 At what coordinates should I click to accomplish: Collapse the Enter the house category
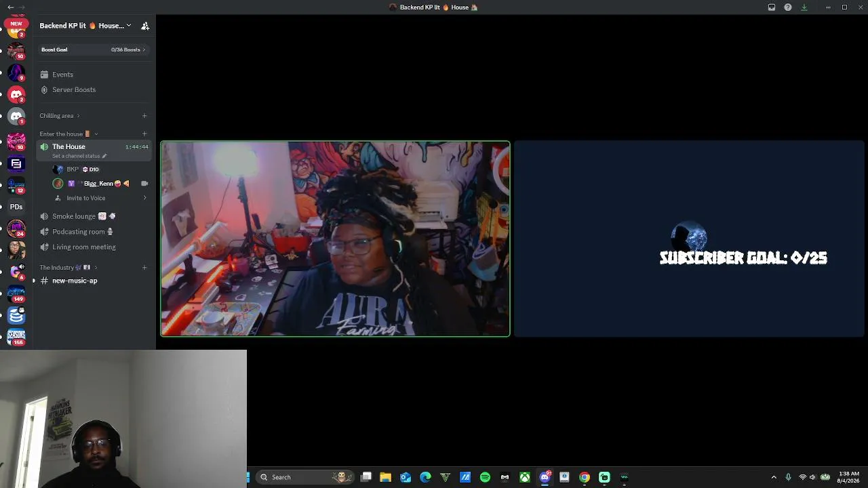point(68,134)
